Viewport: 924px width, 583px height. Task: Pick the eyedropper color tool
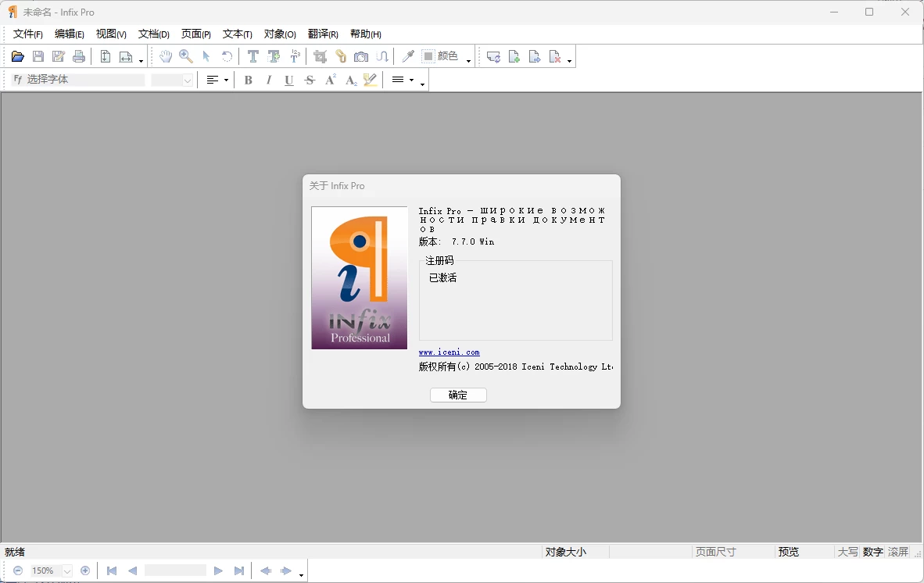coord(407,56)
